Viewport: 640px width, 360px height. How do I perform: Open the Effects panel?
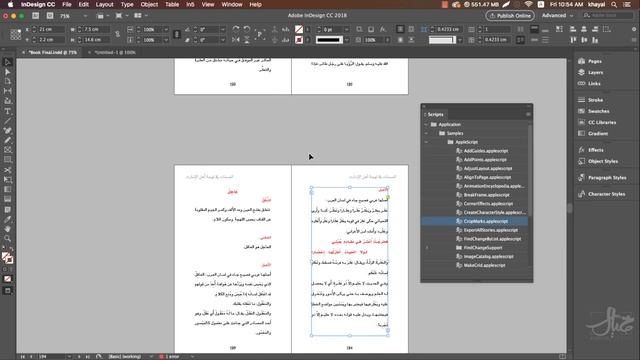point(596,150)
